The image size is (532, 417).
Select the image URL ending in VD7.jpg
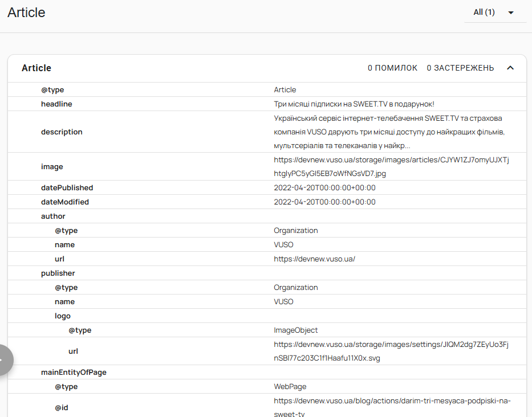pyautogui.click(x=391, y=166)
